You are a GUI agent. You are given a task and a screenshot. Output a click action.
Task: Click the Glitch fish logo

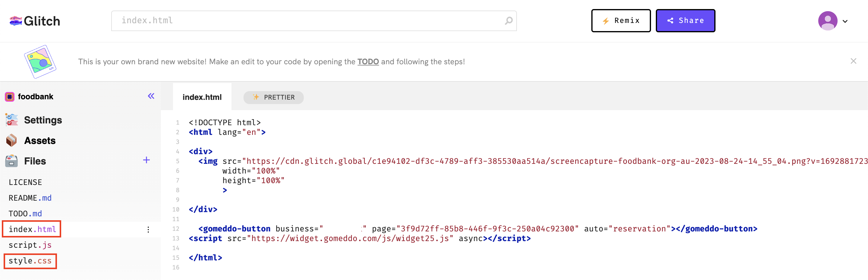tap(15, 21)
